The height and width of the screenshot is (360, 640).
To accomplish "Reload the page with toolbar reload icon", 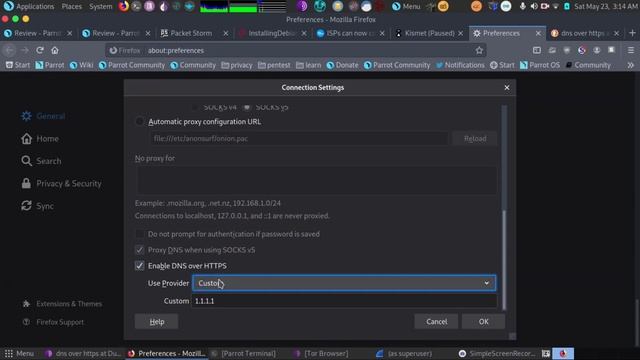I will (x=40, y=50).
